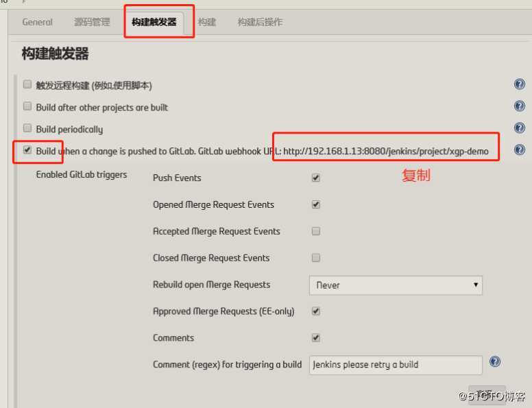Click the comment regex text field

pyautogui.click(x=396, y=365)
